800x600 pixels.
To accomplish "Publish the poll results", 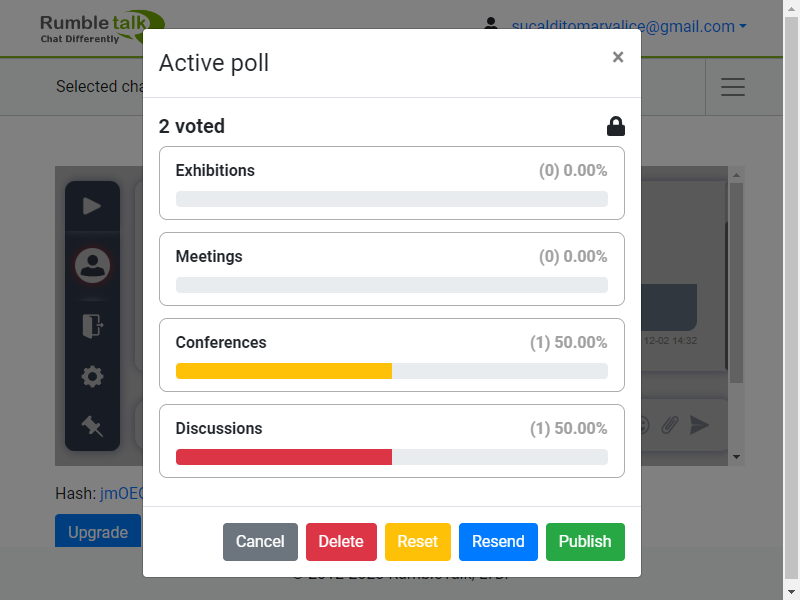I will pos(585,541).
